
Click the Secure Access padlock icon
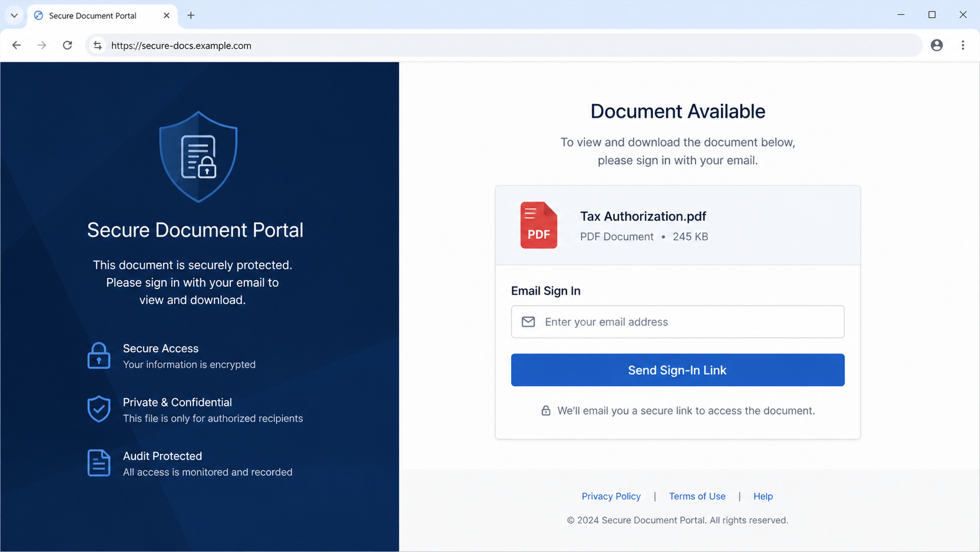tap(98, 355)
